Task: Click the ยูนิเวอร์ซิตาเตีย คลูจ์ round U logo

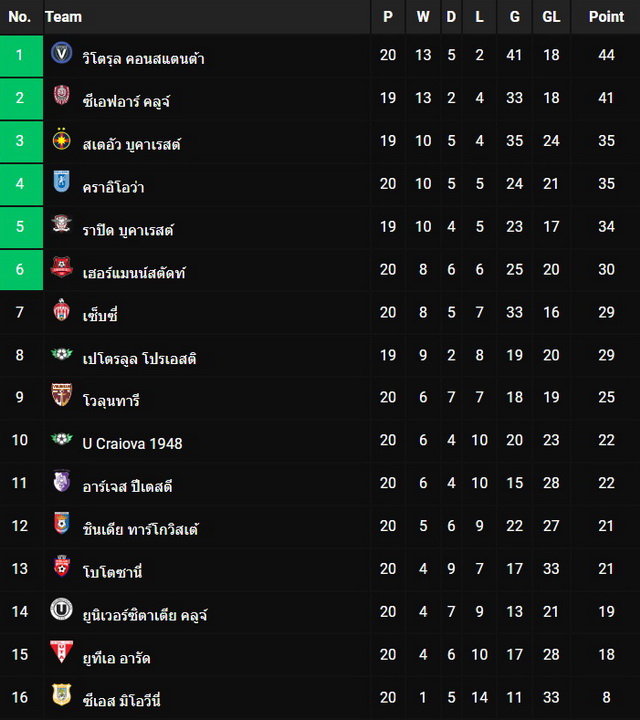Action: point(62,609)
